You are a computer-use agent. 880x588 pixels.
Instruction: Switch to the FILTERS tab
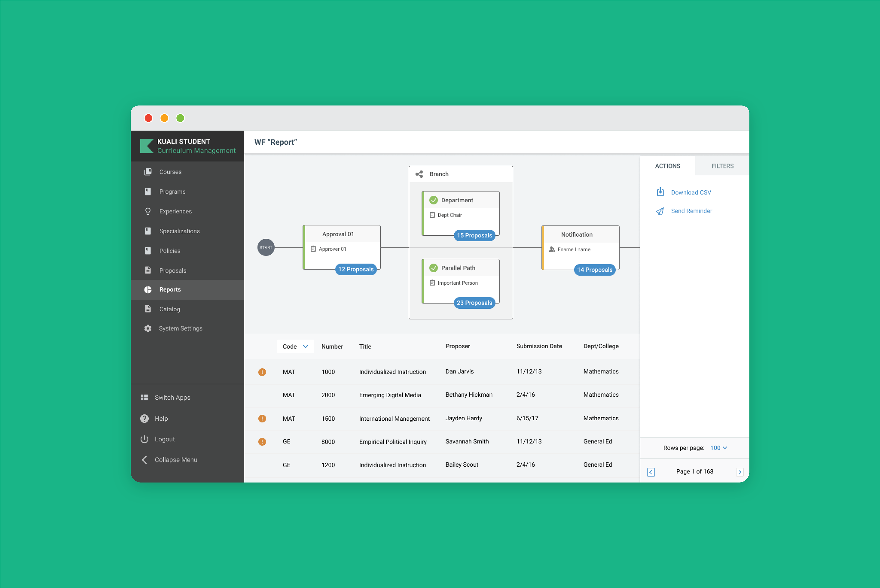(x=722, y=166)
